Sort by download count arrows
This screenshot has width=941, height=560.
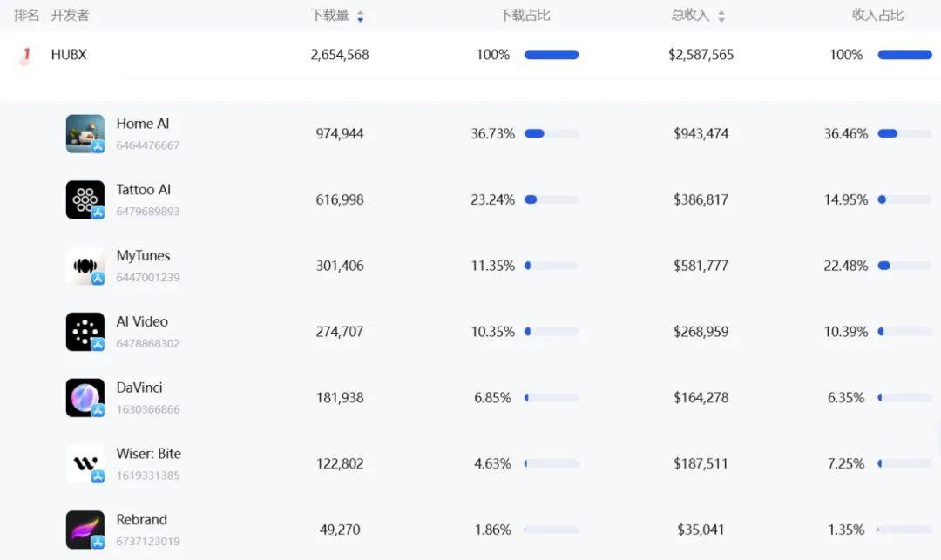point(361,16)
